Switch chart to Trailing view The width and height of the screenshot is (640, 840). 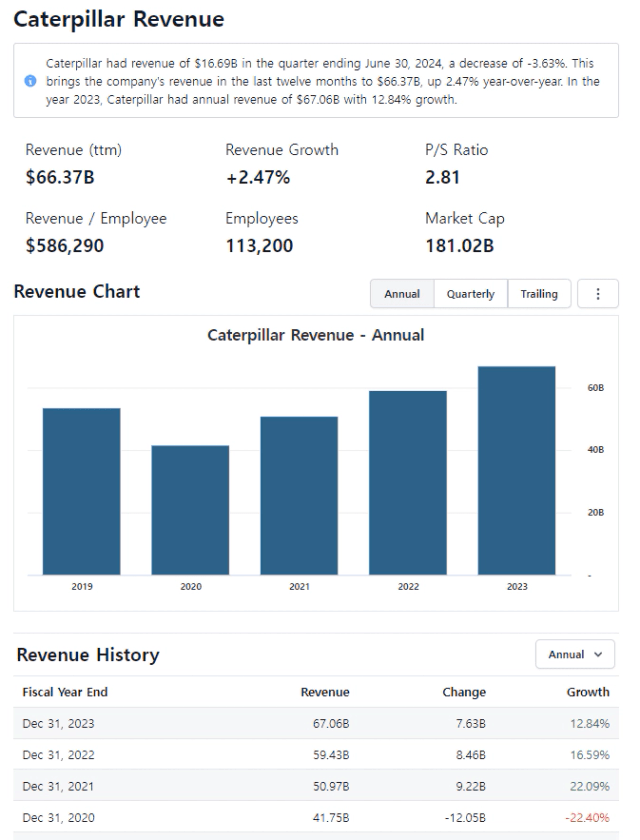tap(539, 294)
